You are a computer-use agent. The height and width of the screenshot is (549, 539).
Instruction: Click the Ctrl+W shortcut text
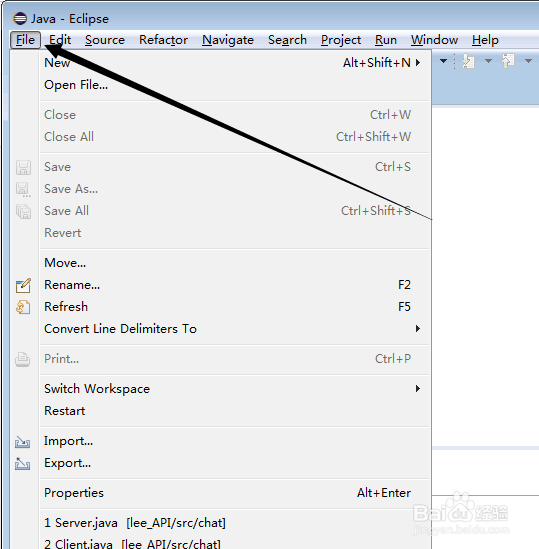click(391, 115)
